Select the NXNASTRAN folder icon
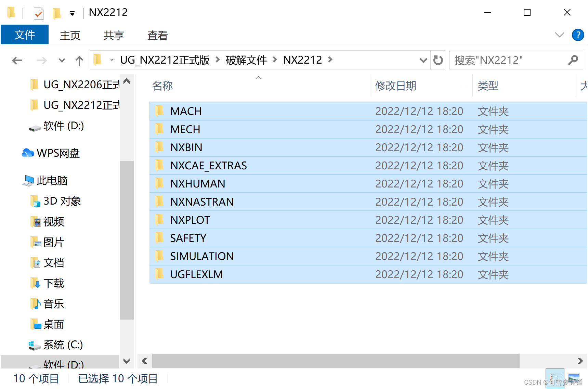This screenshot has width=588, height=389. click(159, 202)
